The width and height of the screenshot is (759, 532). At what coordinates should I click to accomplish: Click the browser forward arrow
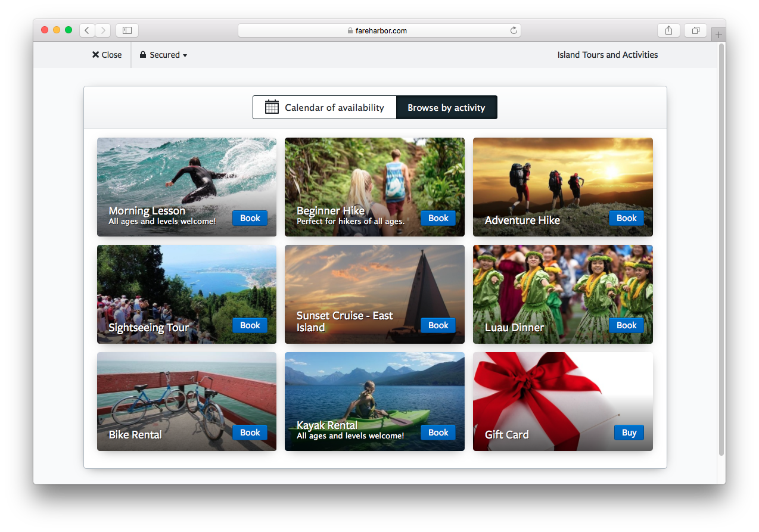coord(102,30)
